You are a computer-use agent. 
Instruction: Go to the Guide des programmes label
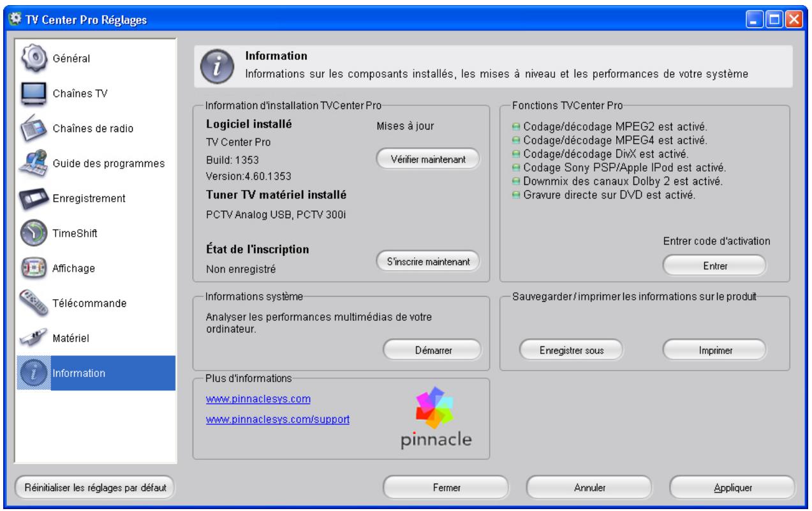pos(108,163)
